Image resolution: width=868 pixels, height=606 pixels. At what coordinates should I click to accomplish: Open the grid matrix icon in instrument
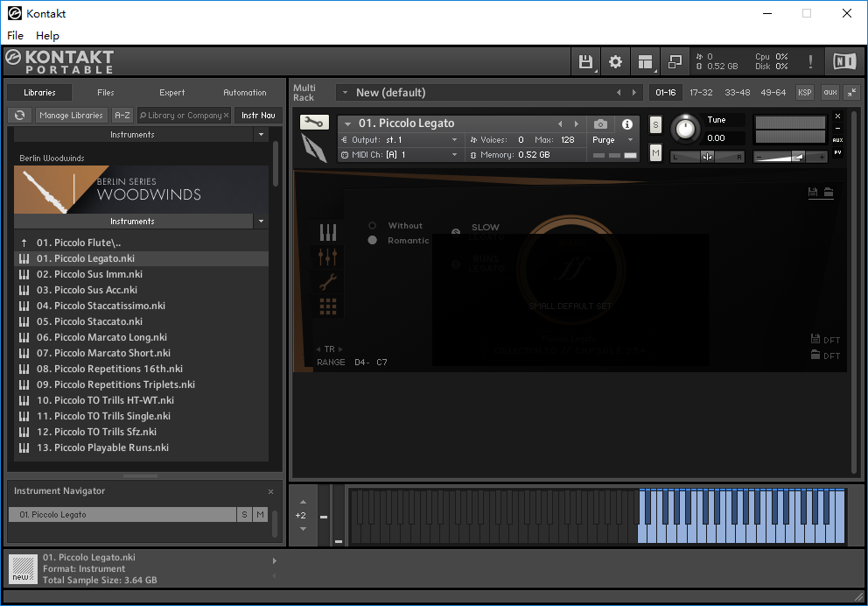point(328,307)
